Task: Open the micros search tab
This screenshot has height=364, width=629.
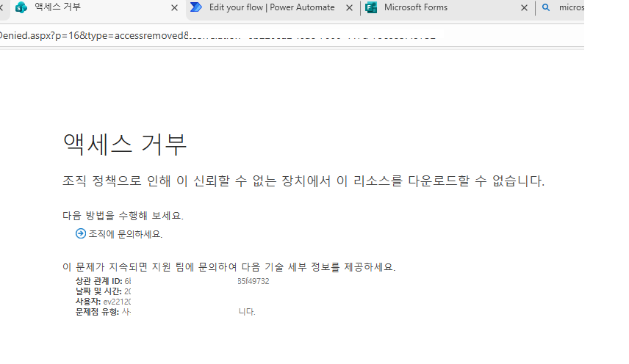Action: pyautogui.click(x=561, y=7)
